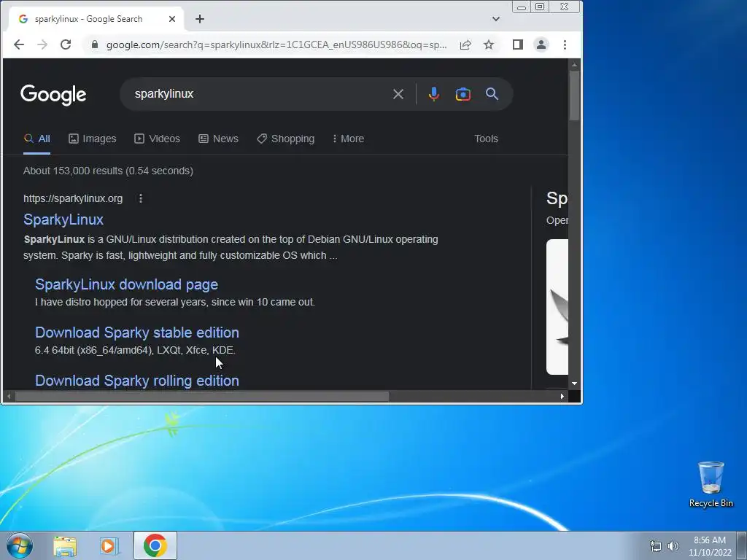Image resolution: width=747 pixels, height=560 pixels.
Task: Switch to Videos results tab
Action: (158, 139)
